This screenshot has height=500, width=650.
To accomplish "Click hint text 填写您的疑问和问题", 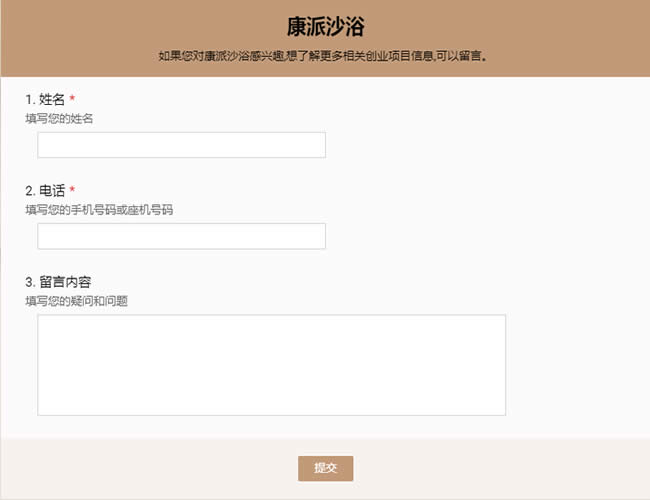I will (x=77, y=301).
